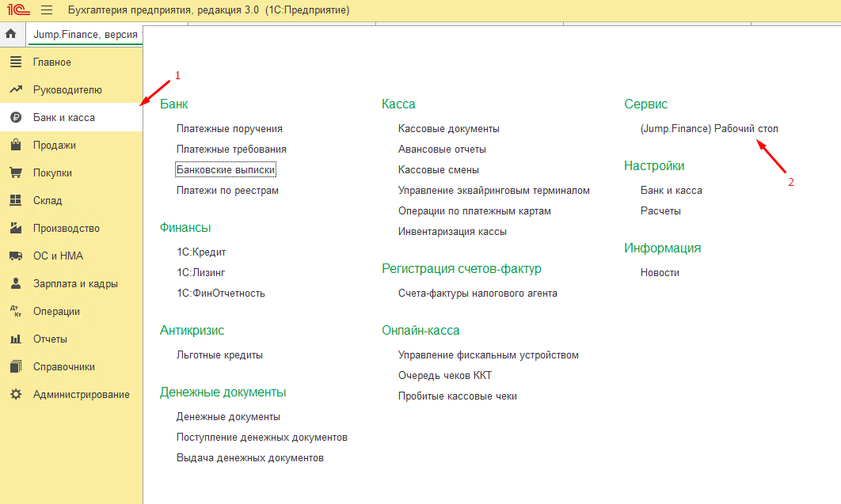The height and width of the screenshot is (504, 841).
Task: Click the Производство factory icon
Action: [x=15, y=229]
